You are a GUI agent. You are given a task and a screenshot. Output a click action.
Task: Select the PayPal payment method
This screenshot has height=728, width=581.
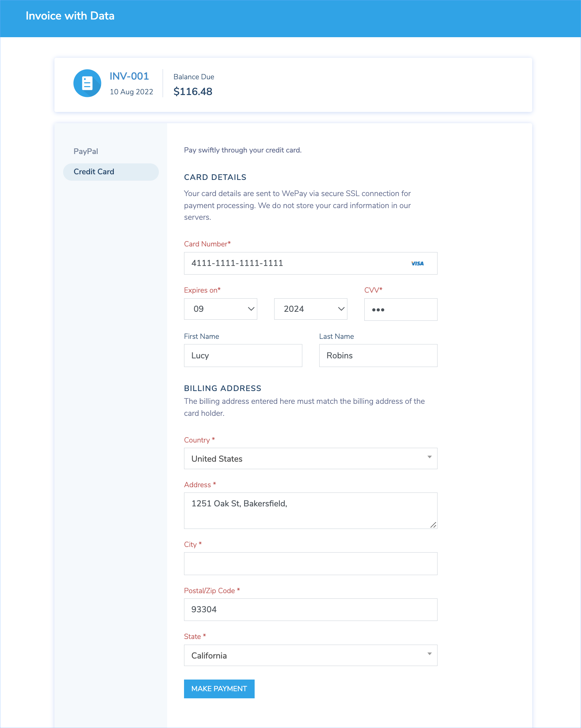(x=86, y=151)
